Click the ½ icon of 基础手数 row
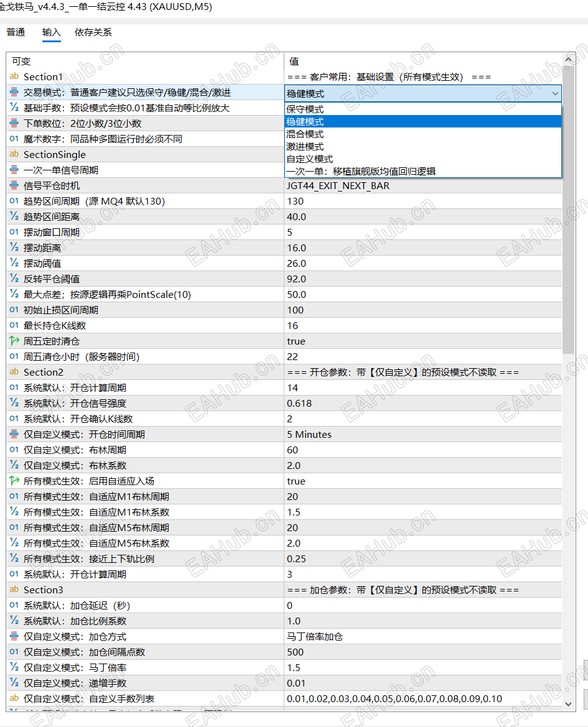The height and width of the screenshot is (727, 588). [14, 108]
